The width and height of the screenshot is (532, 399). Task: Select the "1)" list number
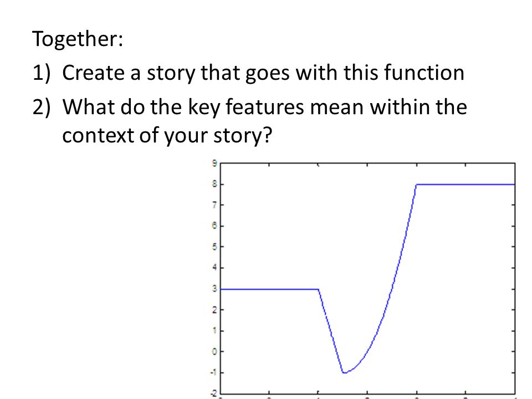42,73
